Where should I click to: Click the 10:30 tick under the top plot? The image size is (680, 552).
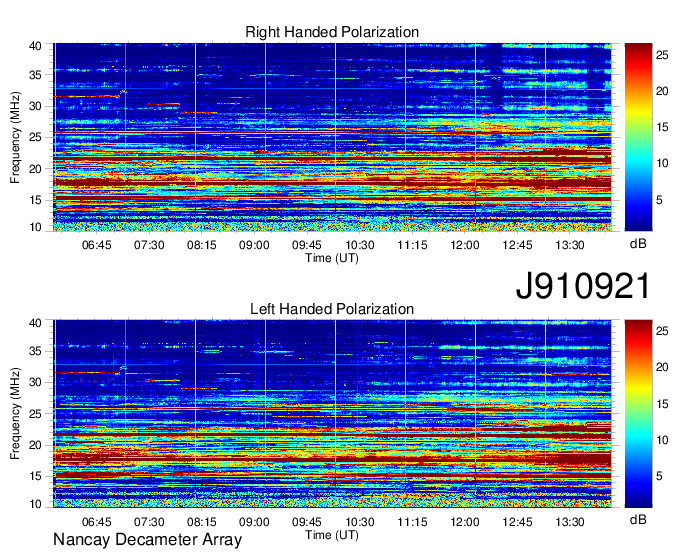[x=360, y=245]
